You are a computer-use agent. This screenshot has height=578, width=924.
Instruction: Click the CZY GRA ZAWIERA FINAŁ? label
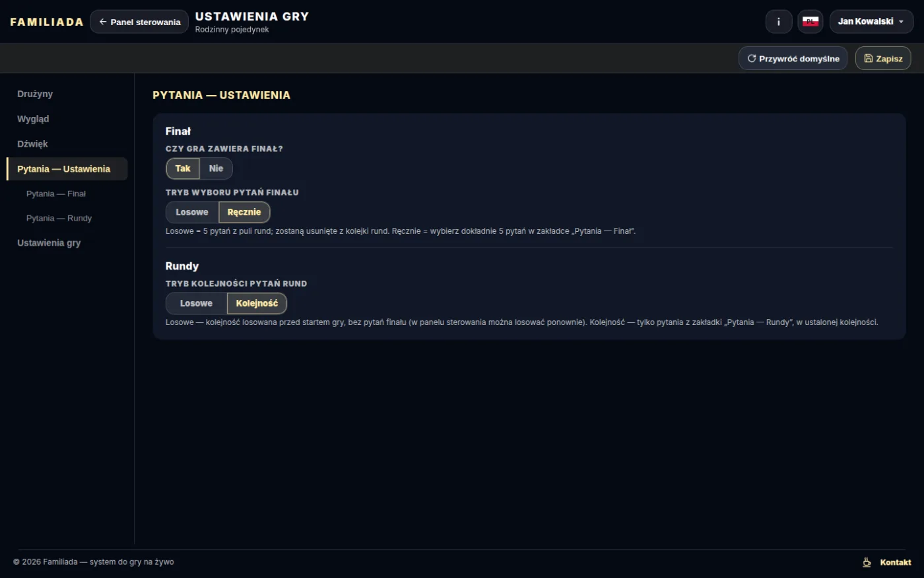pos(224,149)
